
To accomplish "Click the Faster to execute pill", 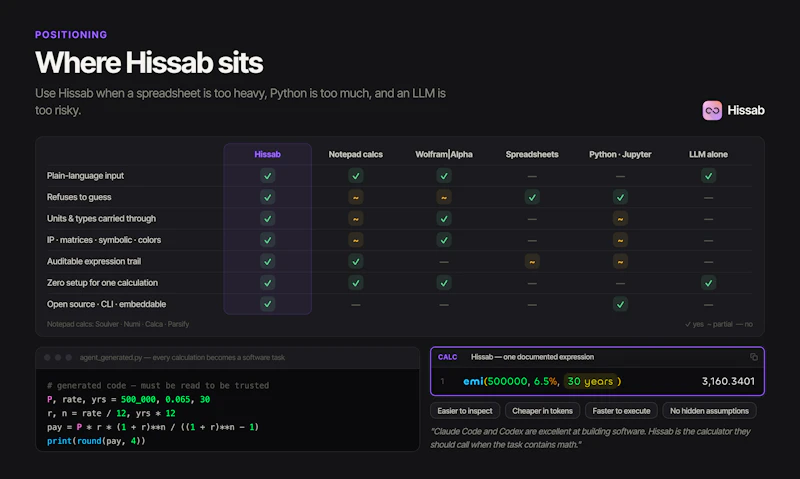I will click(621, 411).
